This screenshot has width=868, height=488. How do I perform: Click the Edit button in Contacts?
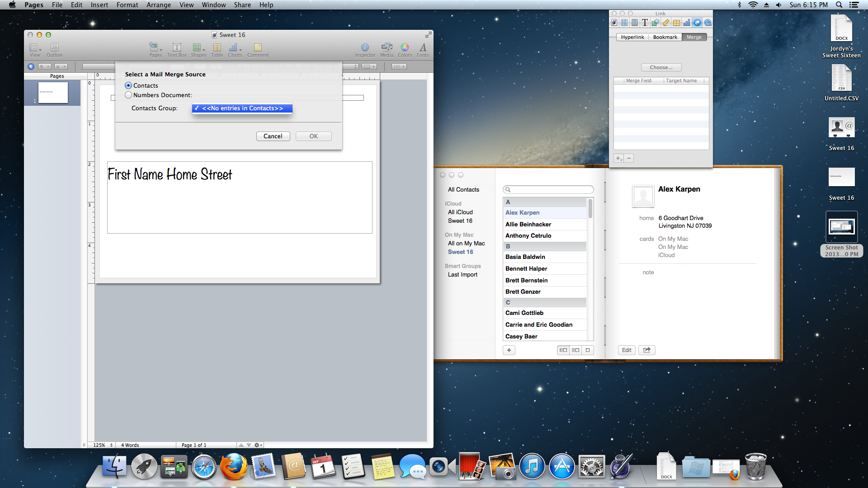(627, 350)
